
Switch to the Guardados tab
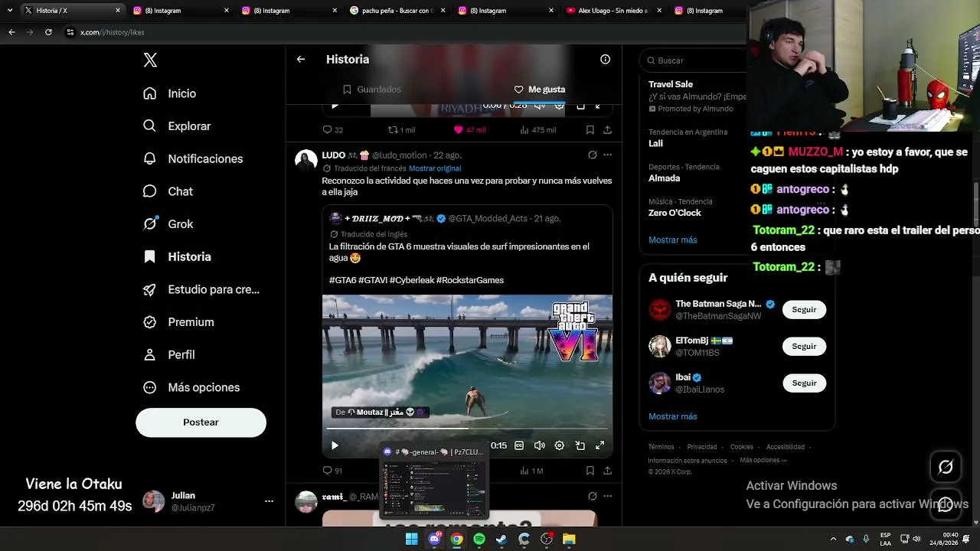click(x=372, y=90)
